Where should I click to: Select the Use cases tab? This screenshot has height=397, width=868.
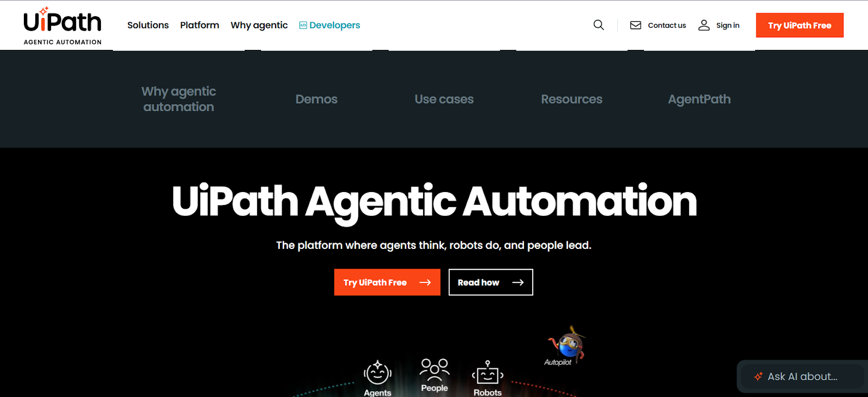point(444,99)
